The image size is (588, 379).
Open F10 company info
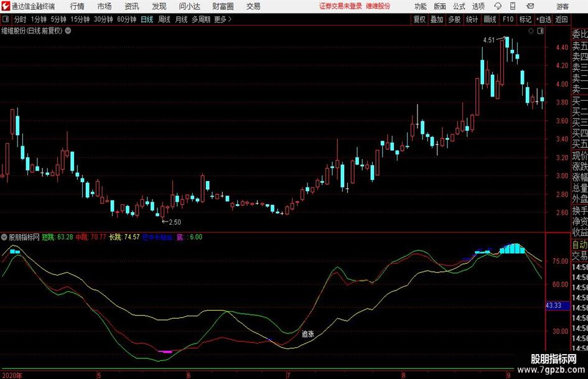[508, 19]
